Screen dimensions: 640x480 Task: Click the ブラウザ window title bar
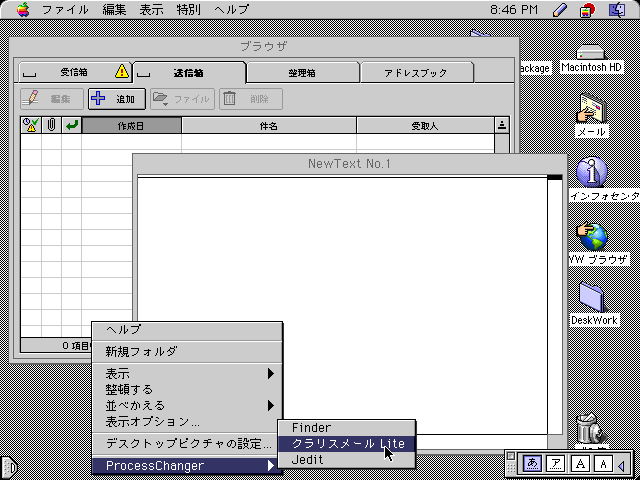click(264, 47)
